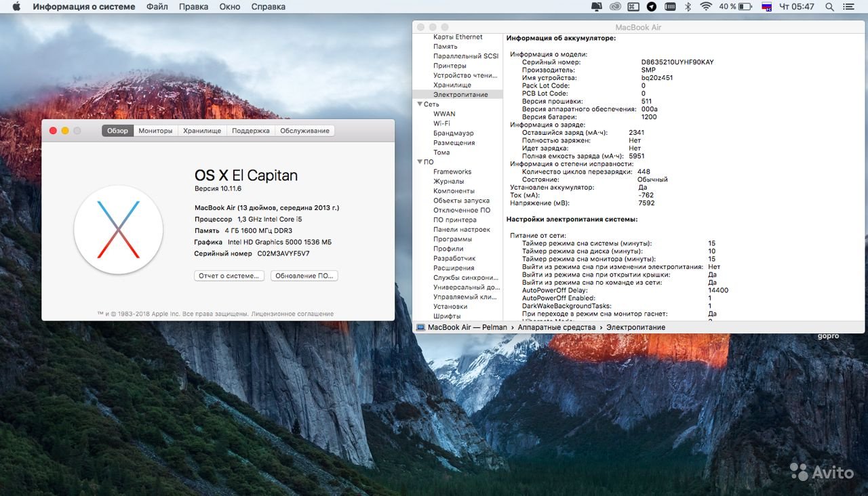Select "Хранилище" in the System Information sidebar
868x496 pixels.
click(452, 85)
